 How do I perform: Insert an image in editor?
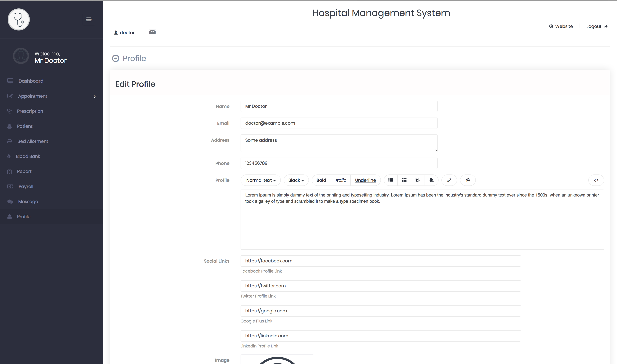pos(468,180)
